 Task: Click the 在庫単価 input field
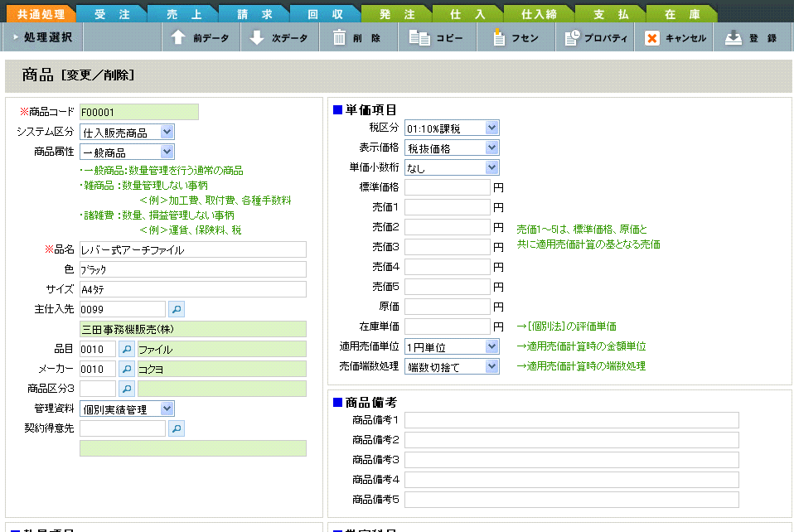pyautogui.click(x=448, y=326)
